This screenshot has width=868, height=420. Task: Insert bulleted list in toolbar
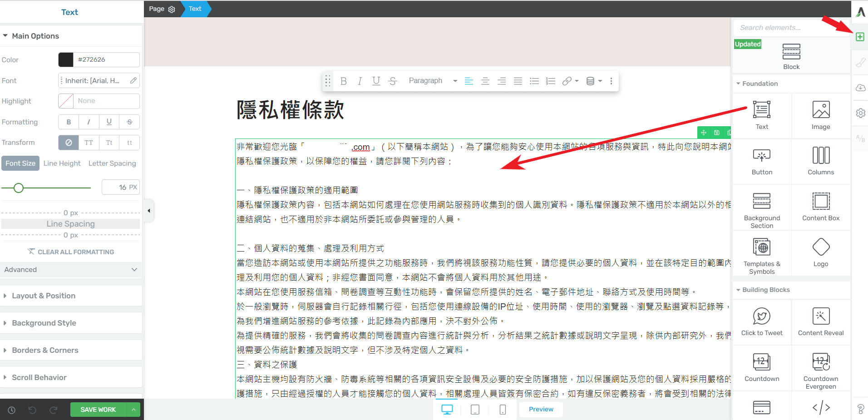coord(534,81)
